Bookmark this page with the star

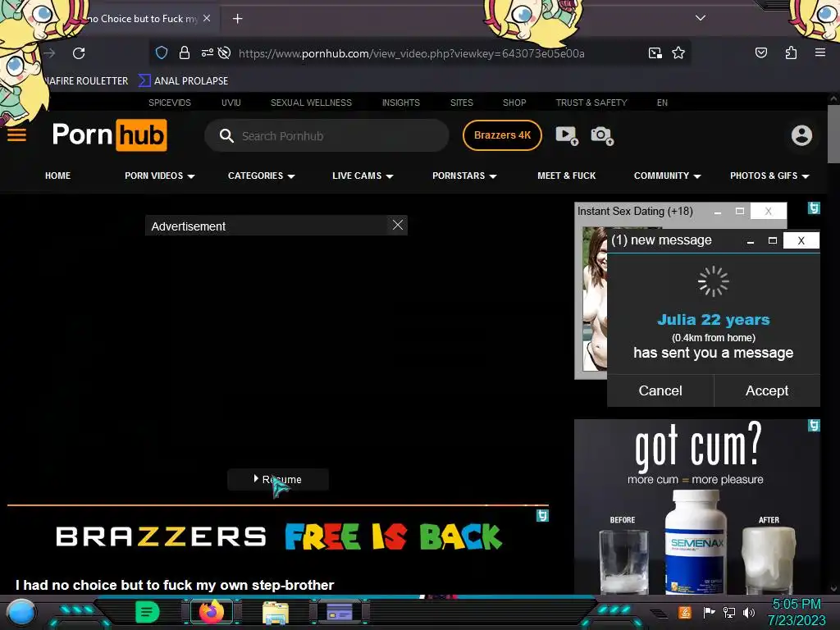pos(678,52)
